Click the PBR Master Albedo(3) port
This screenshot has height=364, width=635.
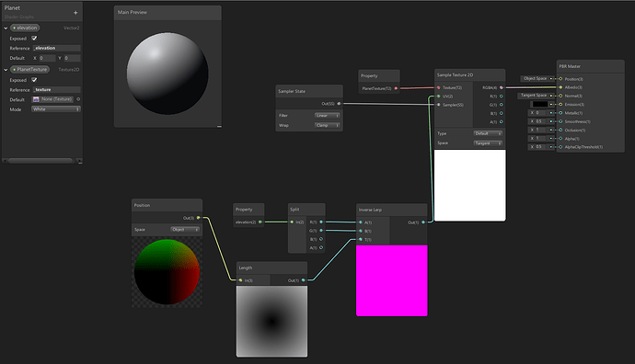click(x=560, y=87)
